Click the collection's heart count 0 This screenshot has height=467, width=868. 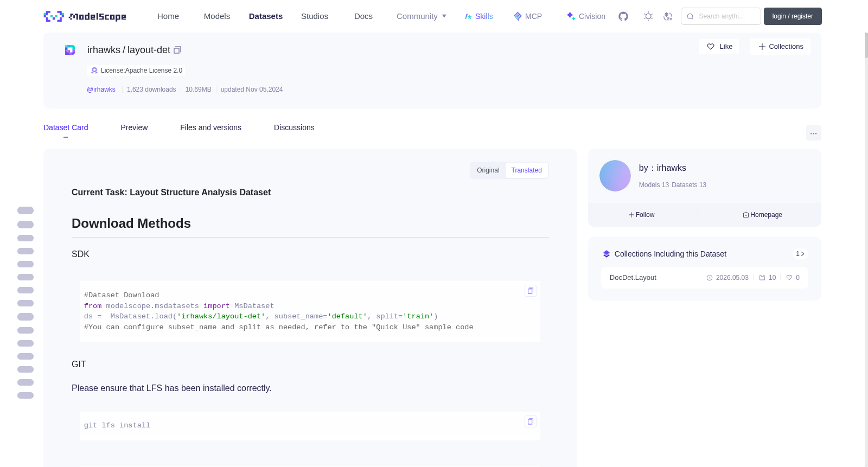pos(793,278)
